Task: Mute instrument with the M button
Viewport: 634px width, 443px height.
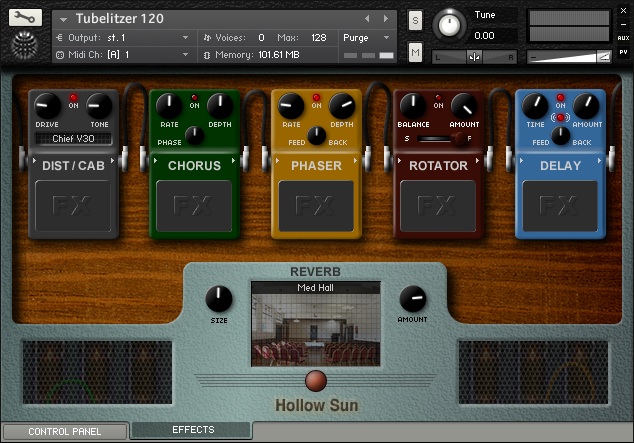Action: click(415, 52)
